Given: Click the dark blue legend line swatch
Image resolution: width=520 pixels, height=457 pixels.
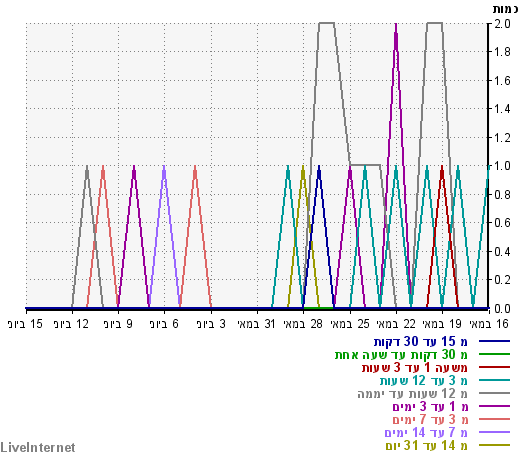Looking at the screenshot, I should pyautogui.click(x=494, y=341).
